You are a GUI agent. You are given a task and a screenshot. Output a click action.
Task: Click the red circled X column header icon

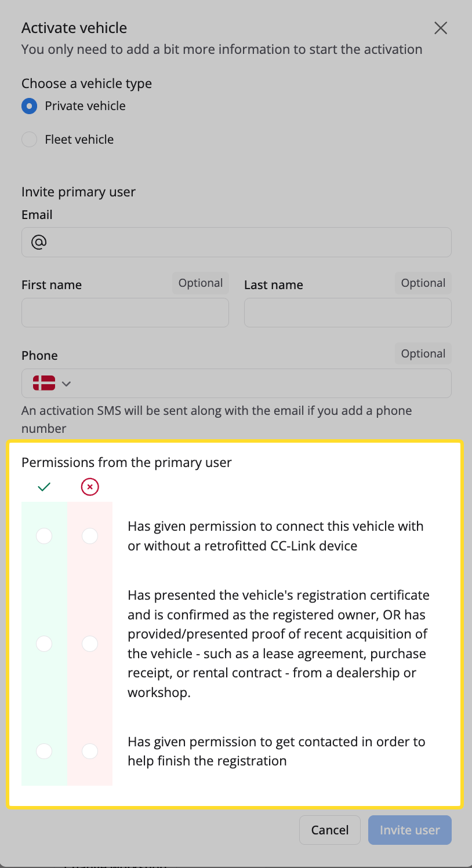(x=90, y=487)
